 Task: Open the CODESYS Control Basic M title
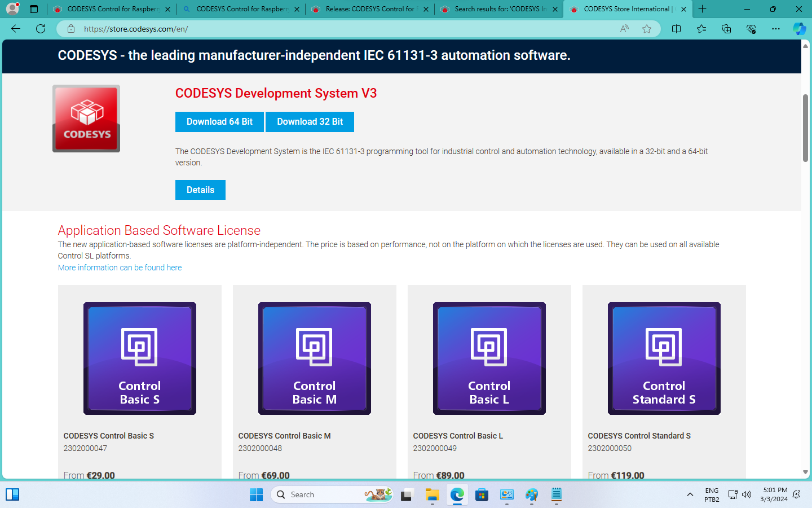[285, 436]
